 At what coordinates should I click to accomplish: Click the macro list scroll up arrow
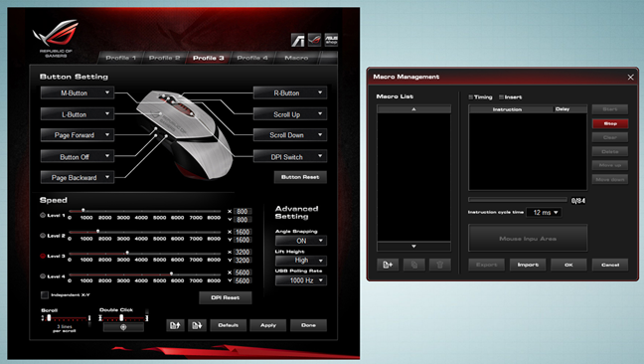click(413, 109)
